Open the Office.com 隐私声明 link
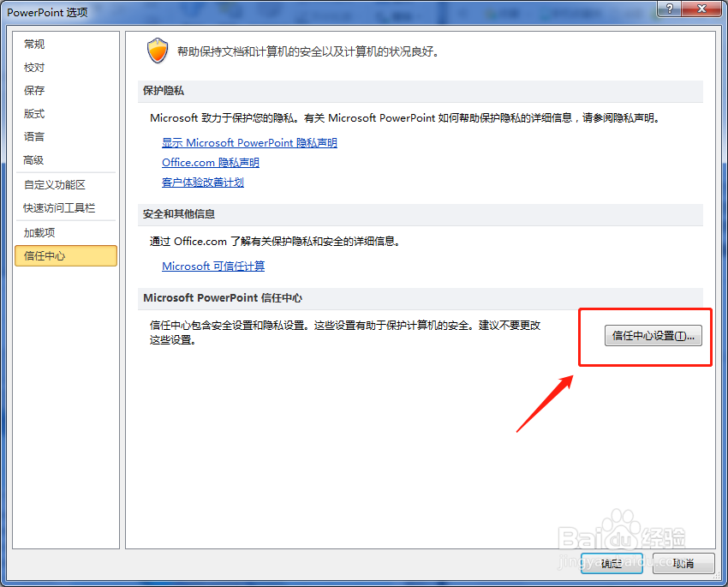The image size is (728, 587). coord(211,163)
